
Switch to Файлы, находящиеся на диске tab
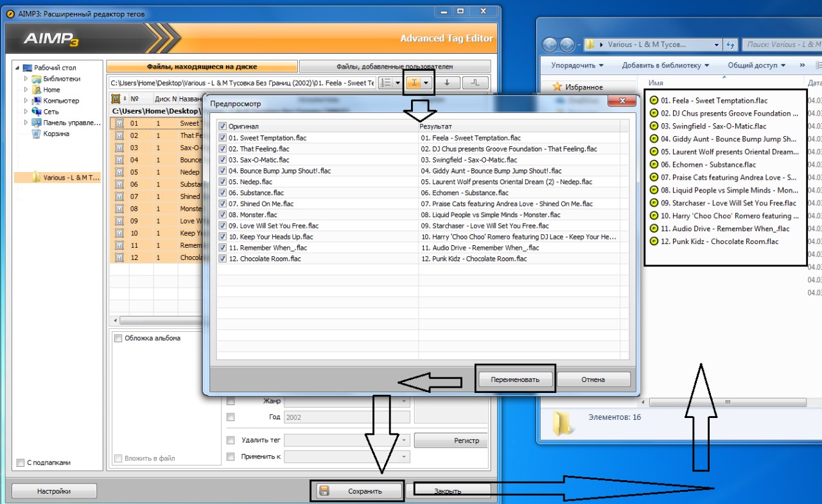[x=202, y=66]
